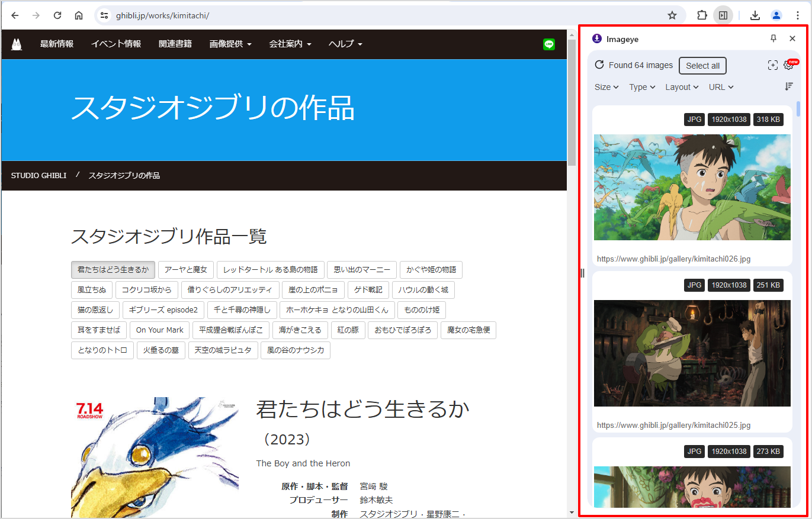This screenshot has width=812, height=519.
Task: Click the sort order icon in Imageye
Action: click(788, 86)
